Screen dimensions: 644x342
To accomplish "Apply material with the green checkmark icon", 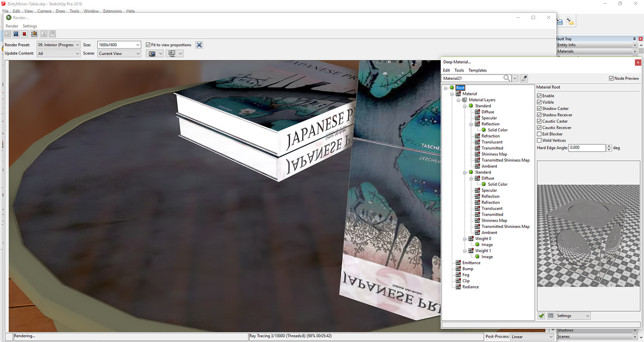I will (x=541, y=316).
